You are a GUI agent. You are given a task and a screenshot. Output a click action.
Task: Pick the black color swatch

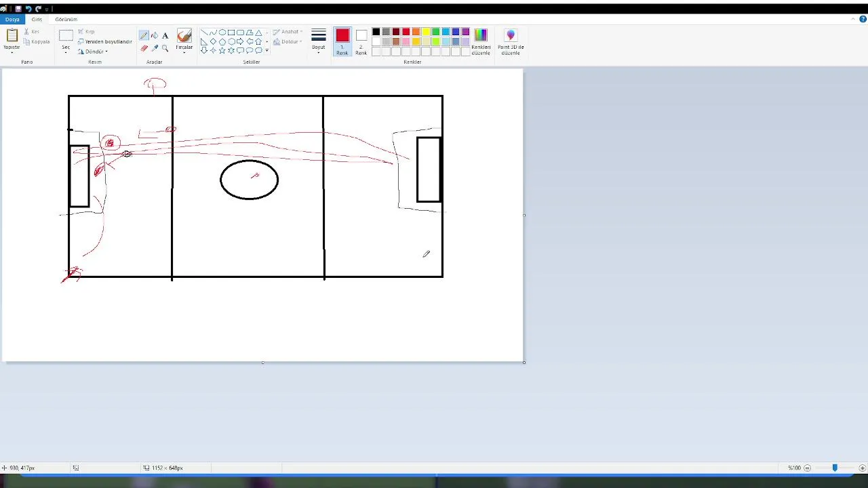click(x=376, y=32)
